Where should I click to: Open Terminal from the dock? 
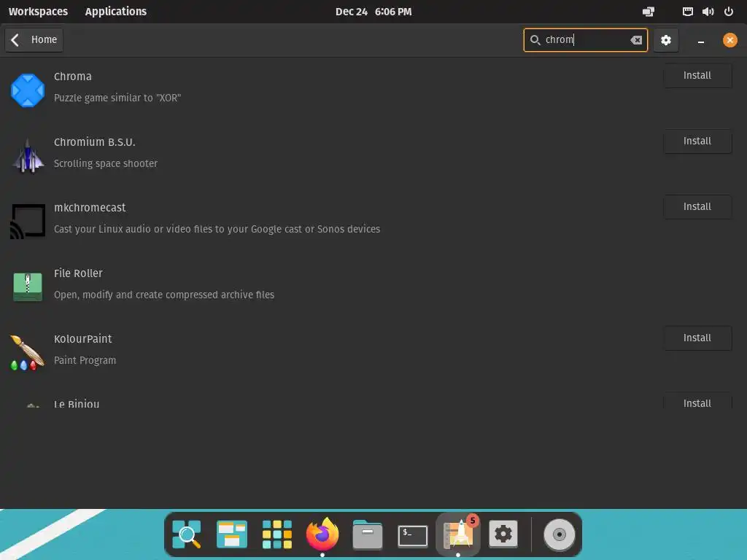point(413,536)
